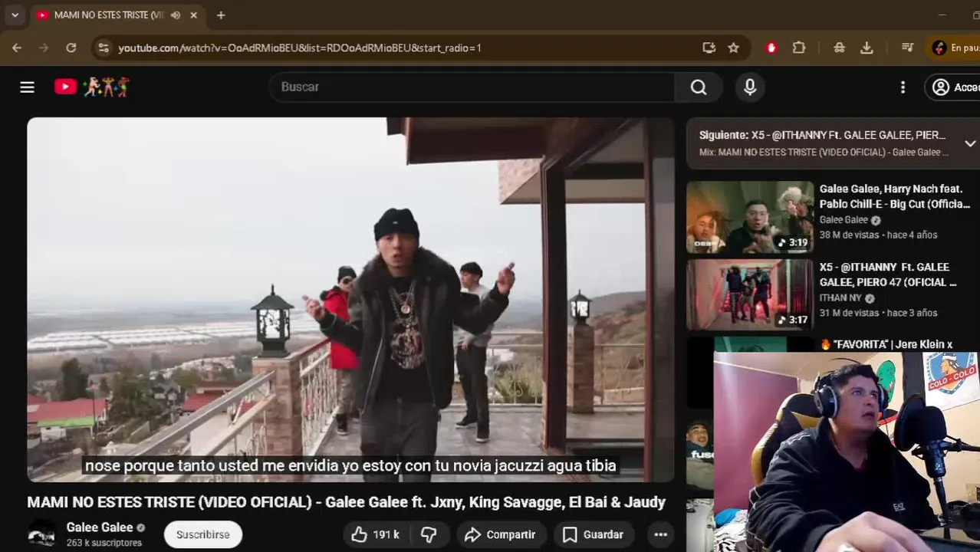Open a new browser tab
Viewport: 980px width, 552px height.
(221, 15)
